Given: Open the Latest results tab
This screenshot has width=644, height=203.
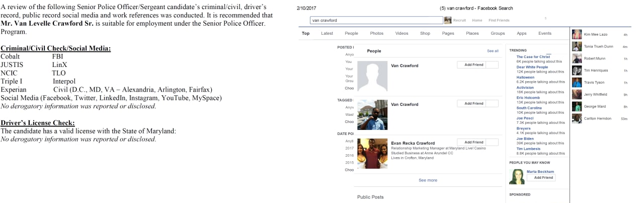Looking at the screenshot, I should 327,33.
